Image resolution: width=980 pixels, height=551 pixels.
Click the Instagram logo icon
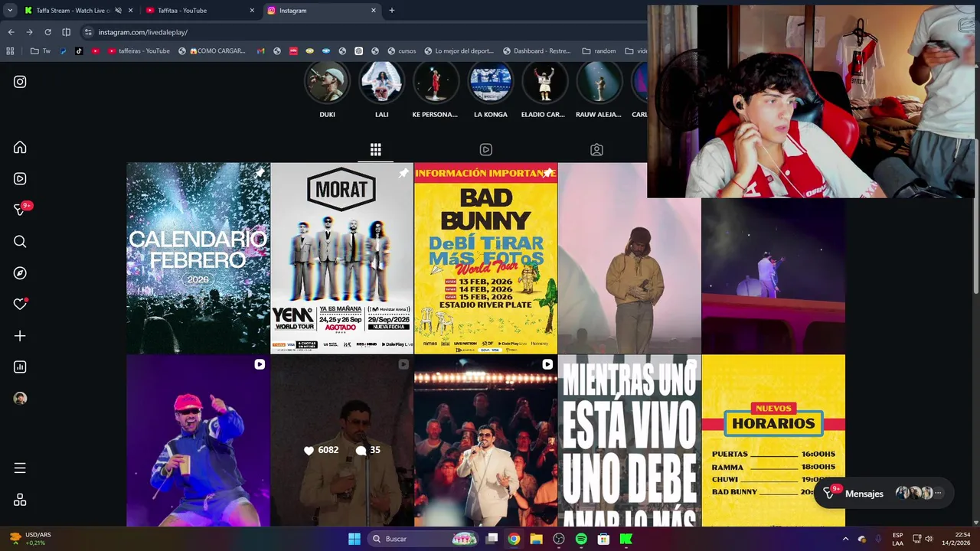pyautogui.click(x=20, y=82)
